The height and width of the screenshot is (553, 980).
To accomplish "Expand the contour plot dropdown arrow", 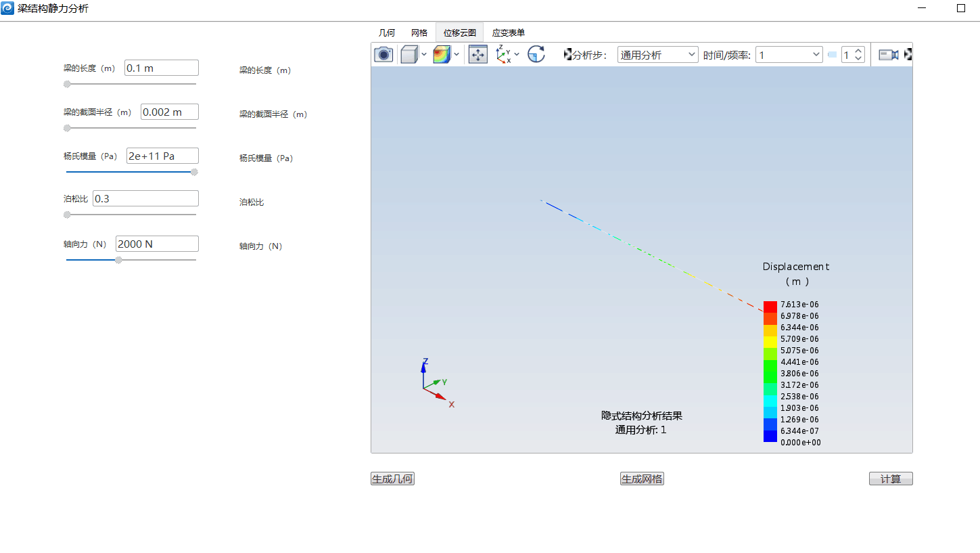I will (457, 55).
